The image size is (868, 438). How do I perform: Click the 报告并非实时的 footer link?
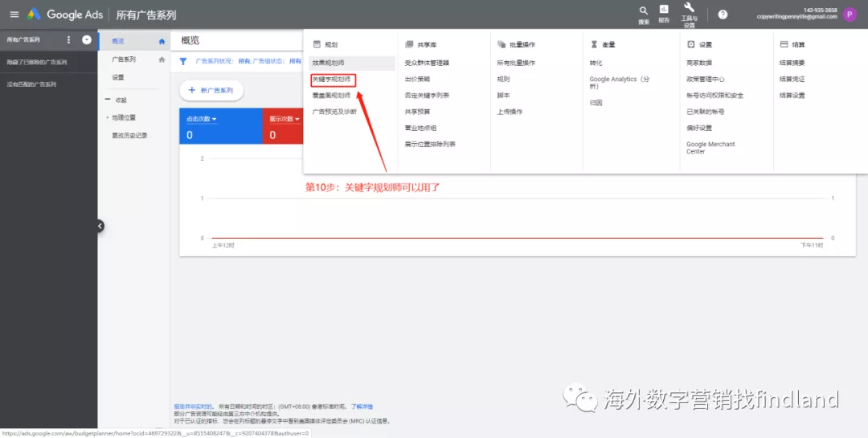194,407
